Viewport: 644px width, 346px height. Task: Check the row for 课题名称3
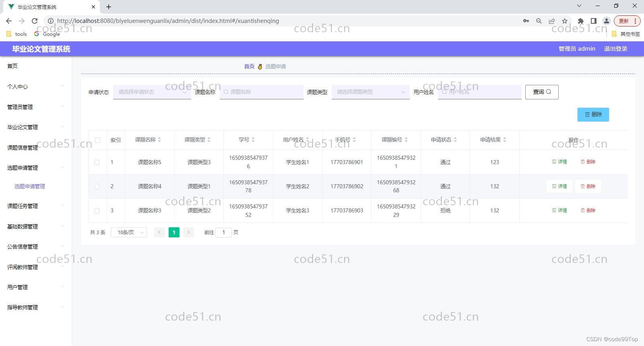[x=97, y=210]
